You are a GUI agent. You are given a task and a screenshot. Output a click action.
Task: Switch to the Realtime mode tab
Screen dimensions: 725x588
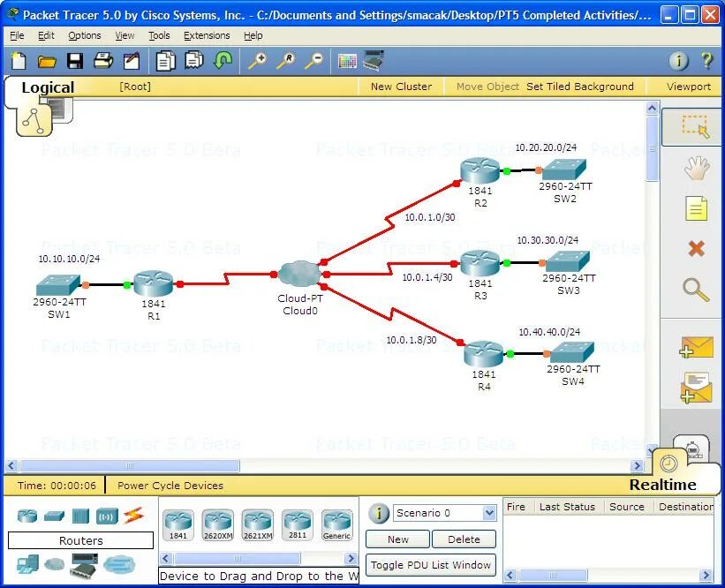[662, 485]
